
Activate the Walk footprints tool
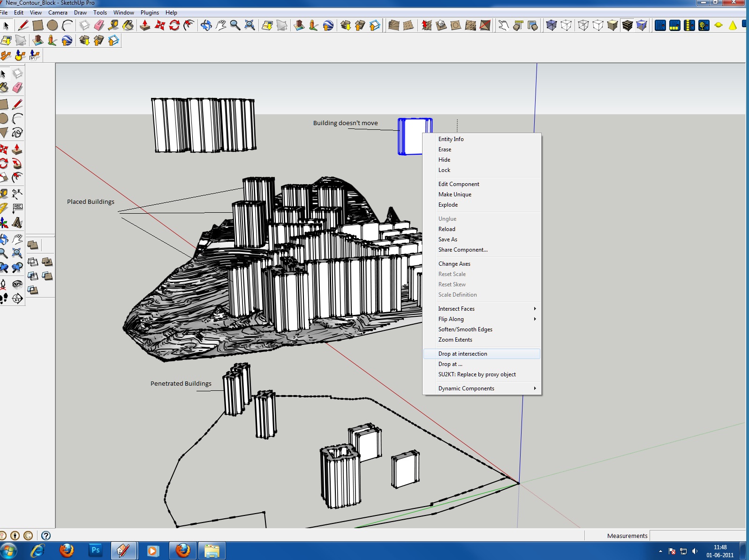(4, 298)
